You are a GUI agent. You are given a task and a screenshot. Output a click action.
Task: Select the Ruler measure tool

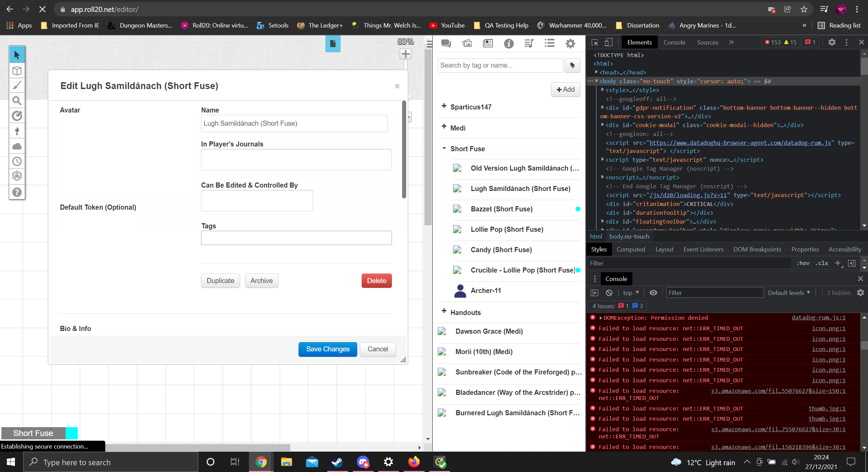(x=17, y=116)
